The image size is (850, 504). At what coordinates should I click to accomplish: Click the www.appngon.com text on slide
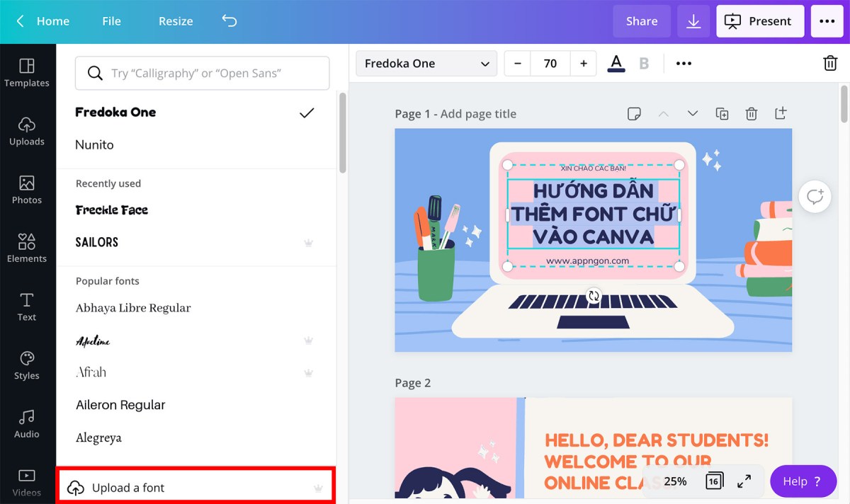pyautogui.click(x=587, y=260)
